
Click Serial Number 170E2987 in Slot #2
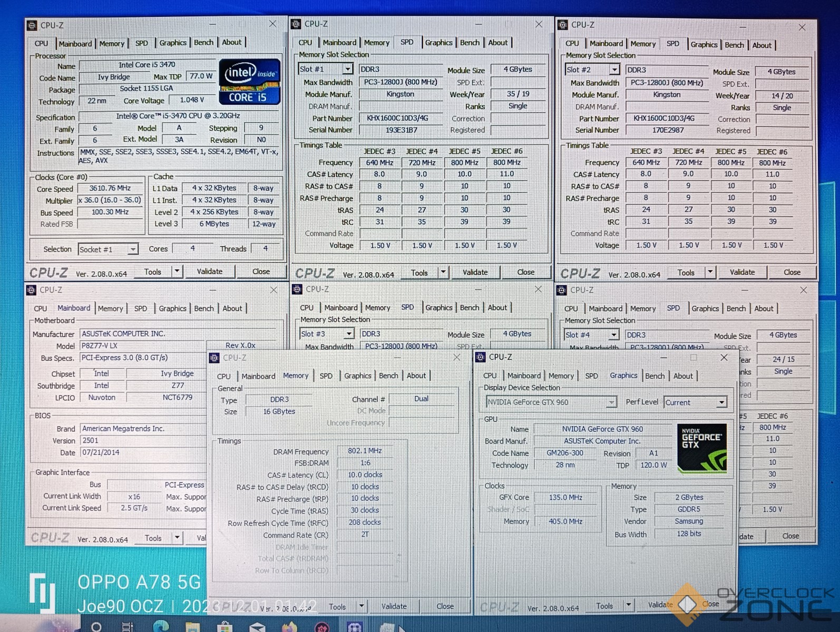667,130
